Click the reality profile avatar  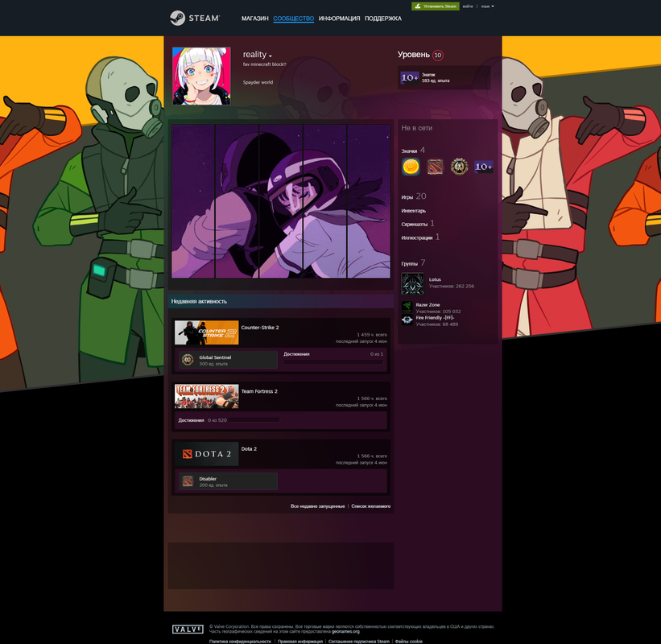[x=201, y=76]
